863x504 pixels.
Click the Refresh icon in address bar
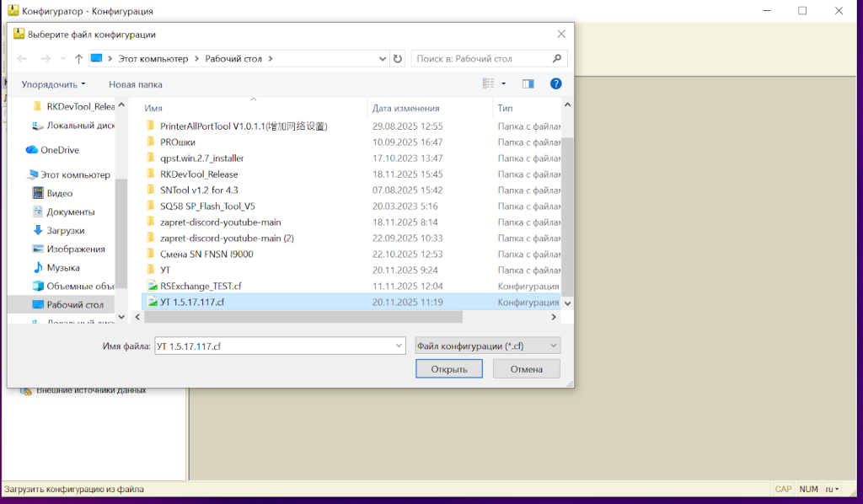tap(398, 59)
